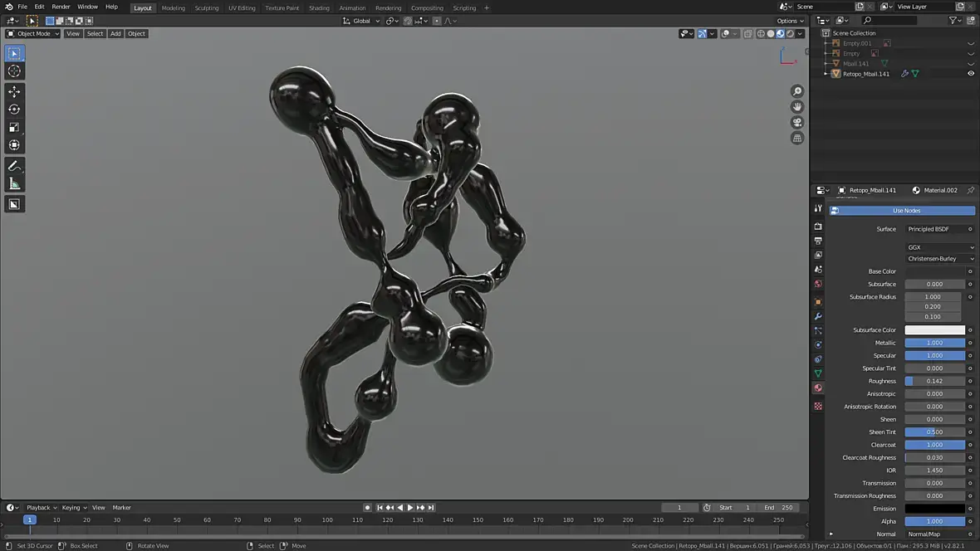This screenshot has height=551, width=980.
Task: Activate the Move tool
Action: 14,92
